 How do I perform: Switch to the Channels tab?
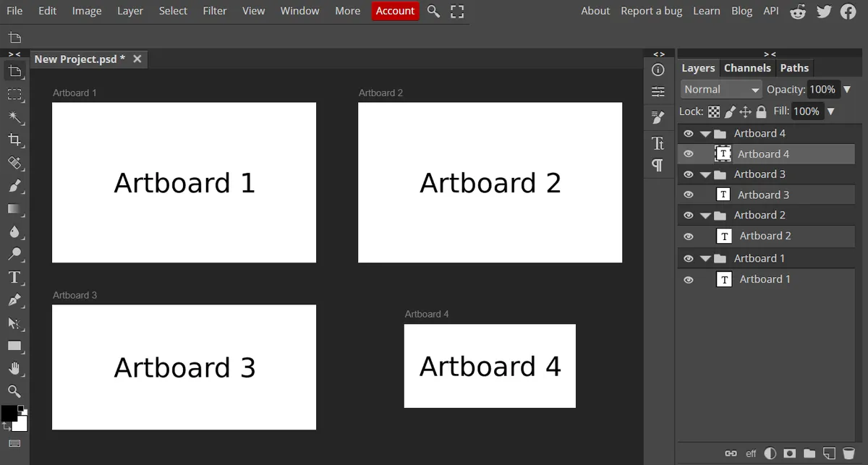coord(747,68)
